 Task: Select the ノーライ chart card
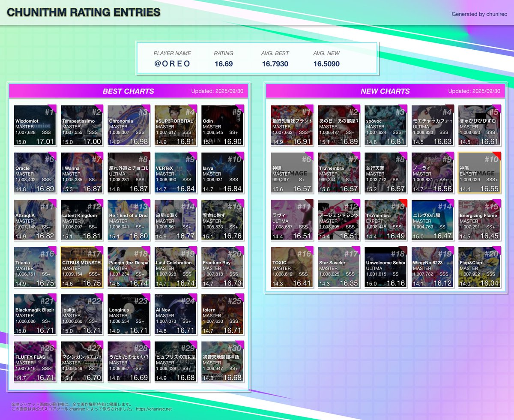click(x=433, y=173)
